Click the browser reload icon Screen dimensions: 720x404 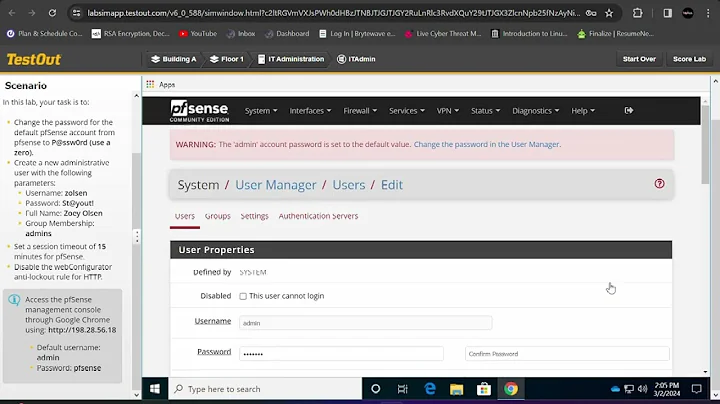point(52,13)
